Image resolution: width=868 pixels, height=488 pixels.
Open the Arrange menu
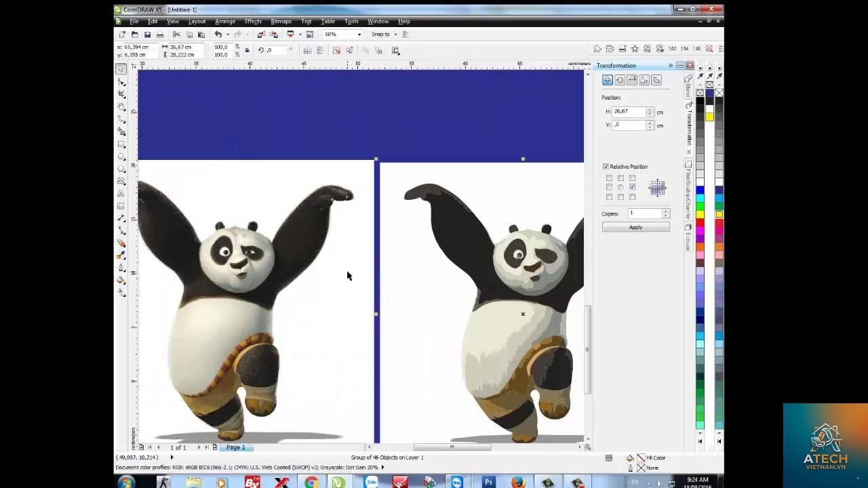pos(225,21)
